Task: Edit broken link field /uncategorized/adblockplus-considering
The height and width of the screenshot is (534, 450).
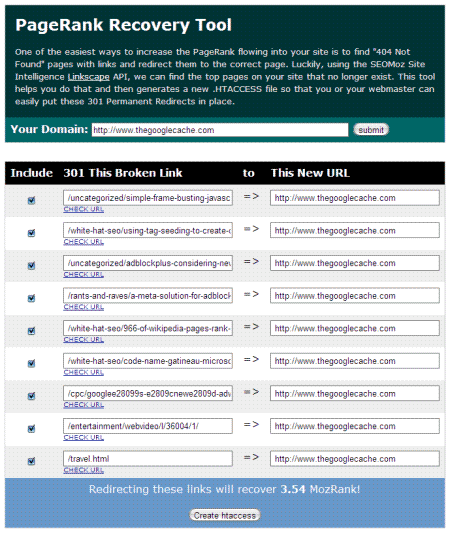Action: tap(148, 263)
